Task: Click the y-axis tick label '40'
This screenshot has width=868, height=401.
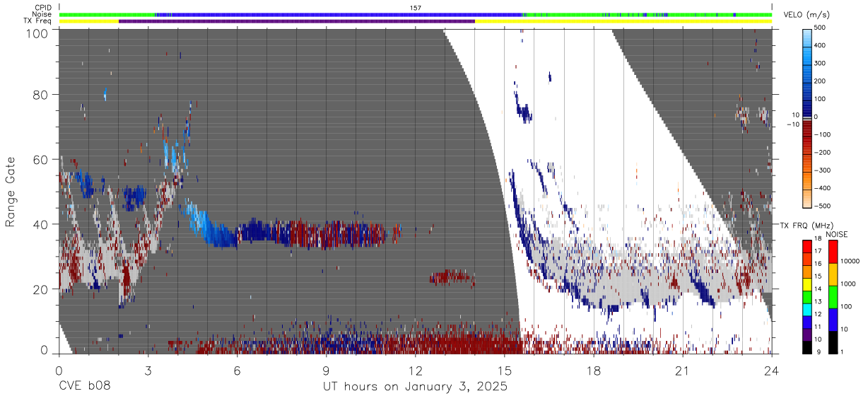Action: [40, 224]
